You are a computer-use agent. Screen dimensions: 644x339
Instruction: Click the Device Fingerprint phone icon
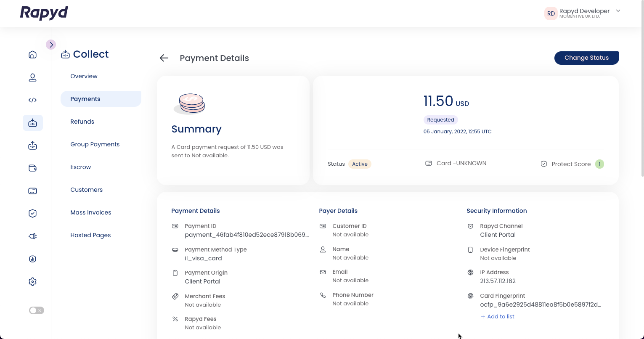tap(470, 249)
